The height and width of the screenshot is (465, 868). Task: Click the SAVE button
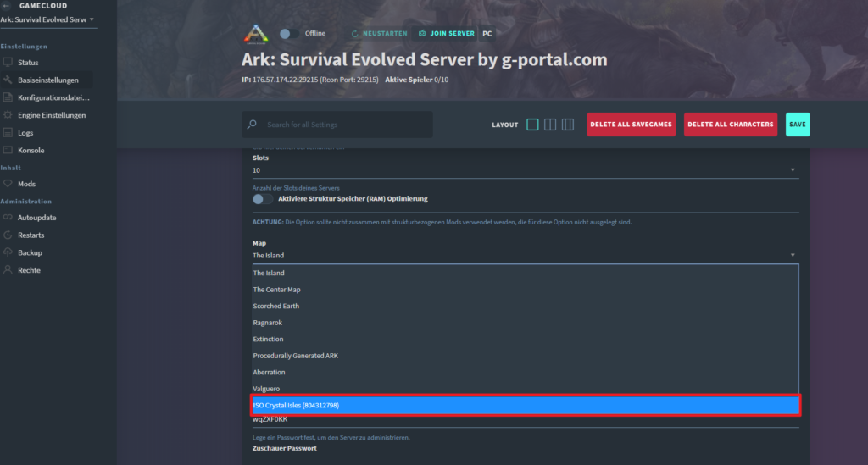click(797, 125)
